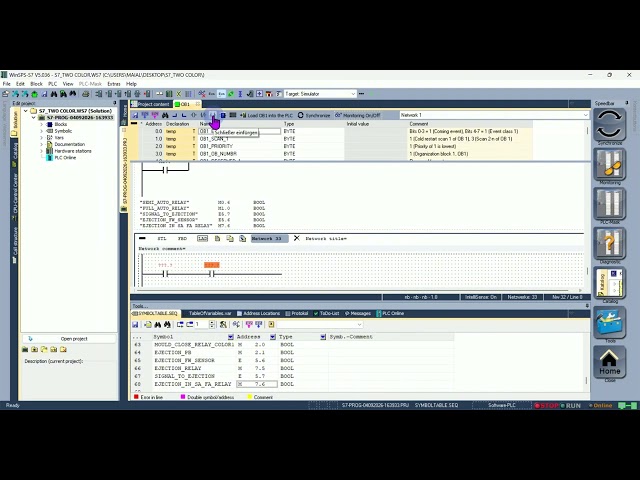The height and width of the screenshot is (480, 640).
Task: Expand the Hardware stations tree node
Action: pyautogui.click(x=41, y=151)
